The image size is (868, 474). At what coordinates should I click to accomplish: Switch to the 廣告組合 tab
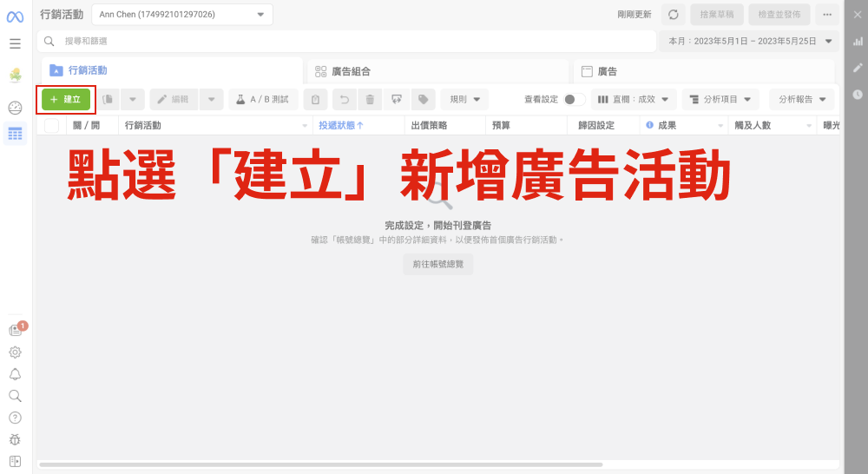click(x=437, y=71)
